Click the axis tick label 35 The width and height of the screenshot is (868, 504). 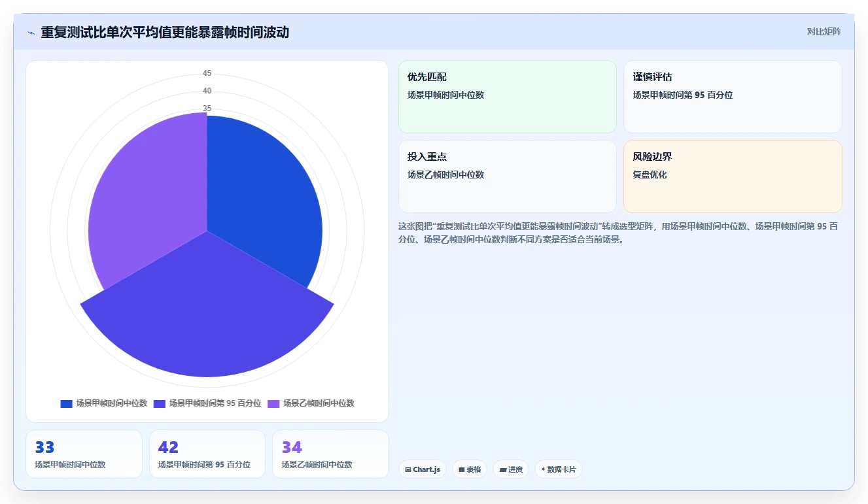coord(207,109)
